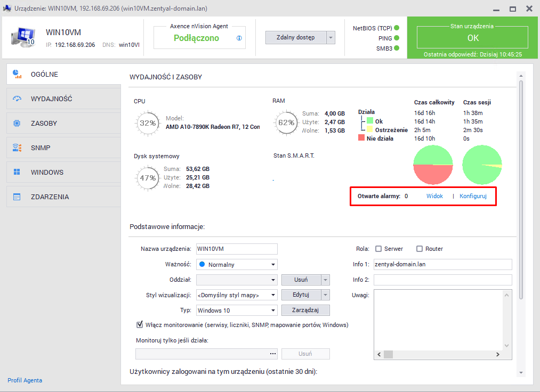Click the CPU 32% gauge
This screenshot has width=540, height=392.
pos(147,123)
